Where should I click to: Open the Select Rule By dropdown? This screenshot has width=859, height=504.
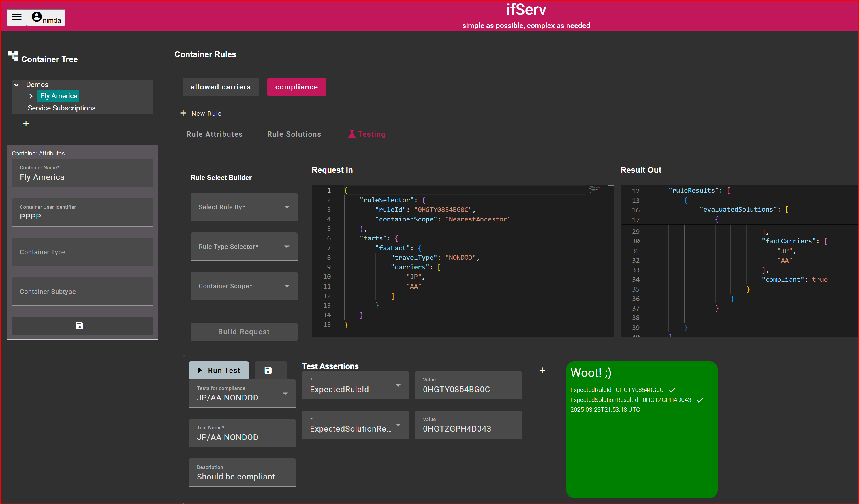244,207
